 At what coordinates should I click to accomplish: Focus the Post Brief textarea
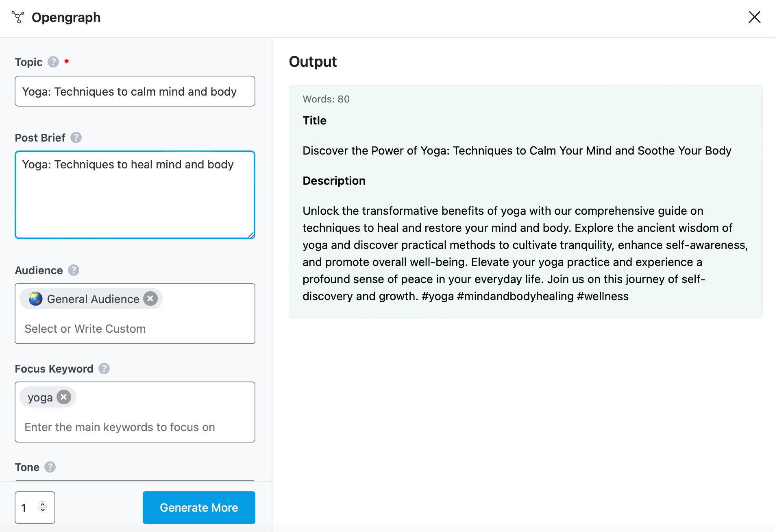(x=135, y=195)
